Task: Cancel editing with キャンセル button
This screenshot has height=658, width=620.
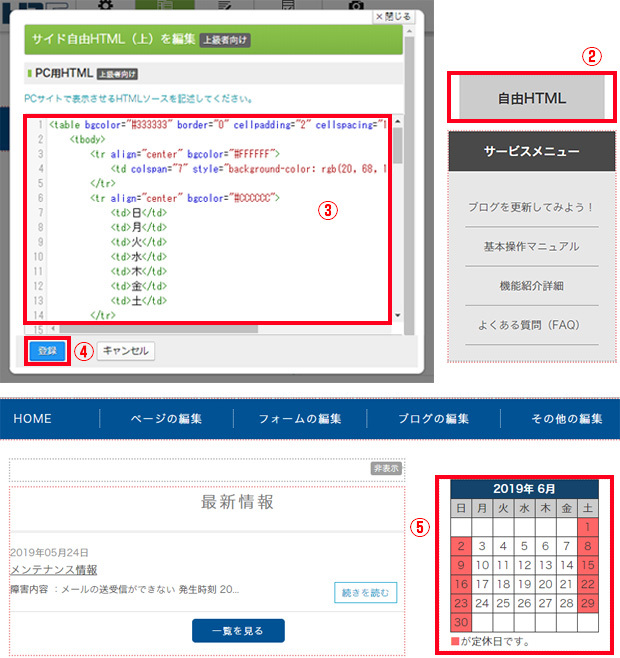Action: coord(125,351)
